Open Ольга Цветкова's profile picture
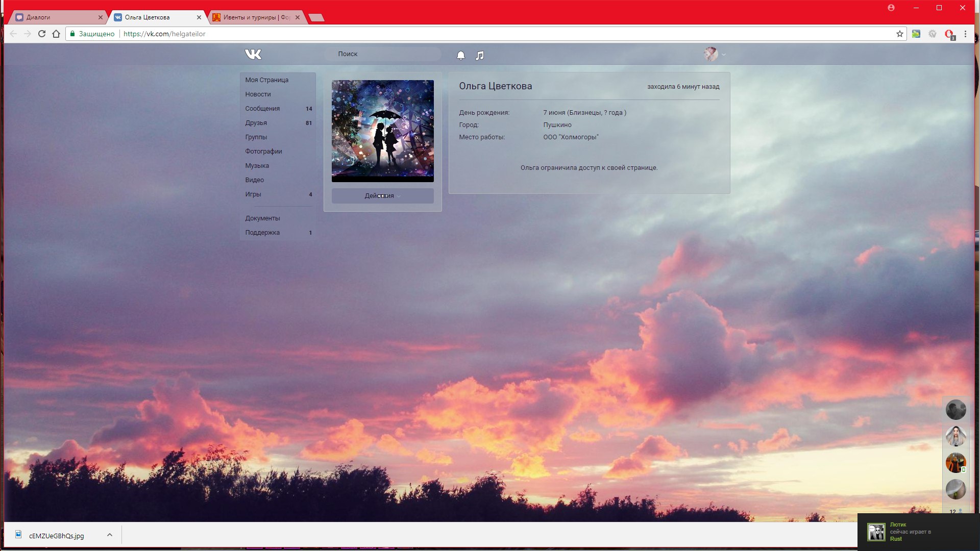The height and width of the screenshot is (551, 980). [x=382, y=131]
